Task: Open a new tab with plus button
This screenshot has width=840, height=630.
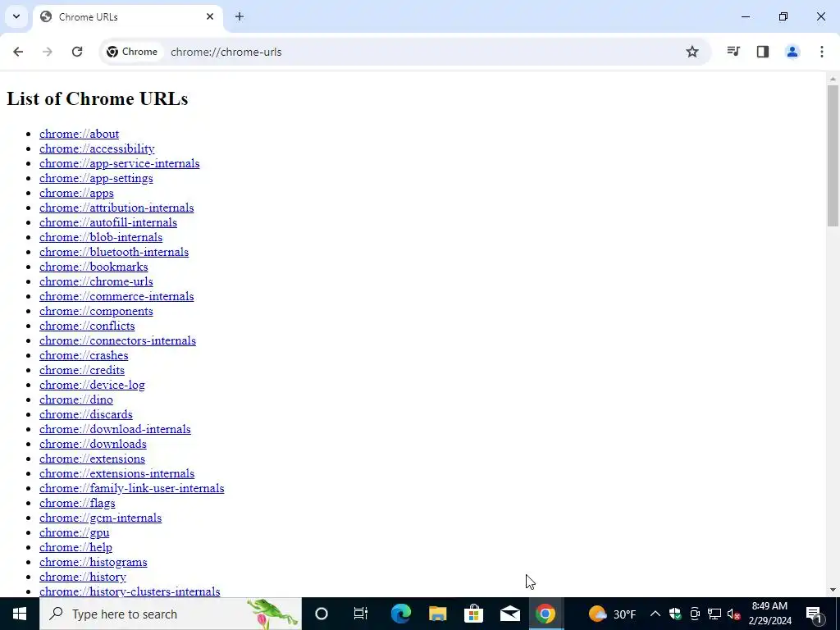Action: pos(240,16)
